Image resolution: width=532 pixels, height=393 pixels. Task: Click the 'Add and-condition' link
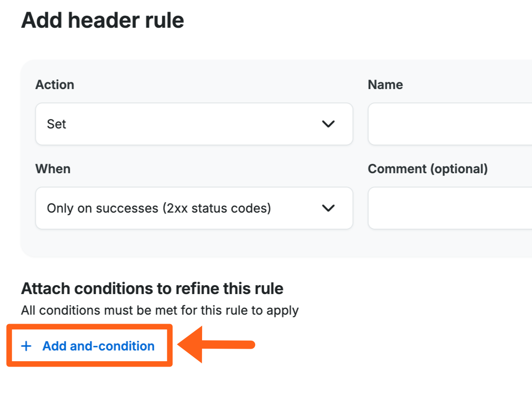[x=98, y=346]
